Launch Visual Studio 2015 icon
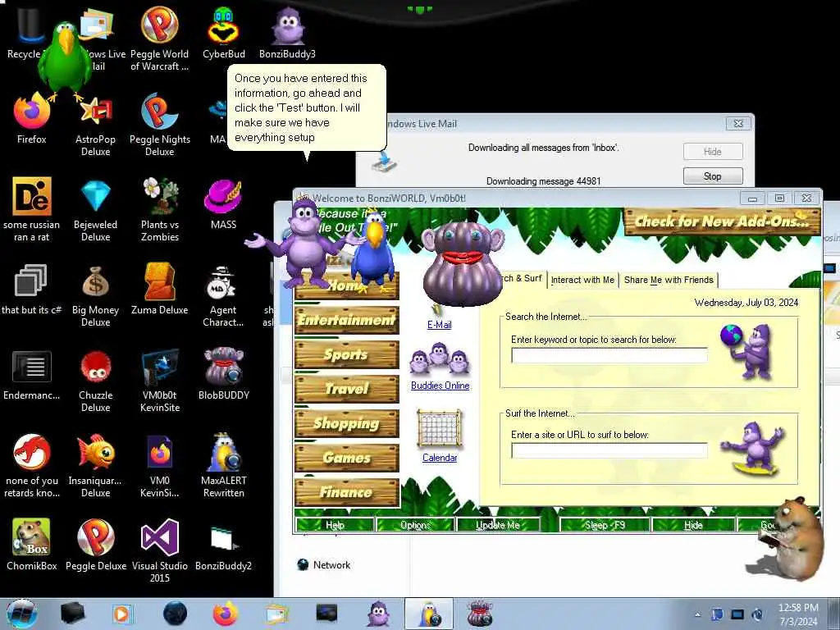This screenshot has height=630, width=840. pos(160,550)
